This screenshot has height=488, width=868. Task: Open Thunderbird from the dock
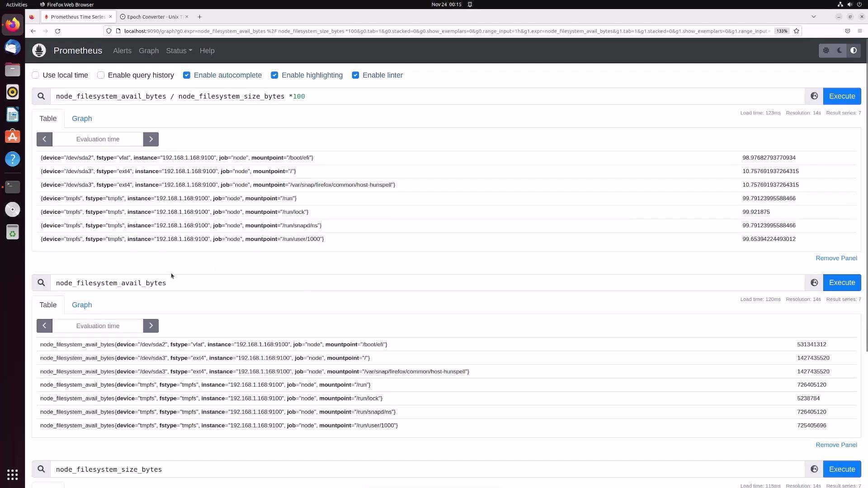[13, 47]
